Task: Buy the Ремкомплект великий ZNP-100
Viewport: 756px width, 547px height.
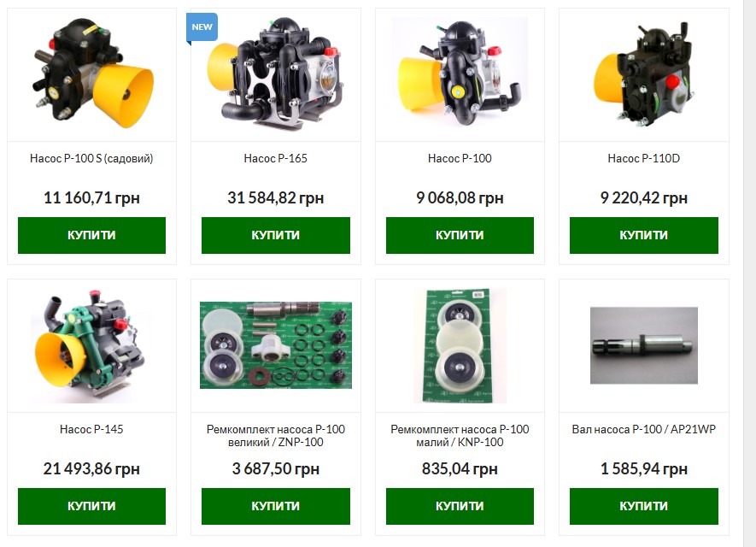Action: pos(276,507)
